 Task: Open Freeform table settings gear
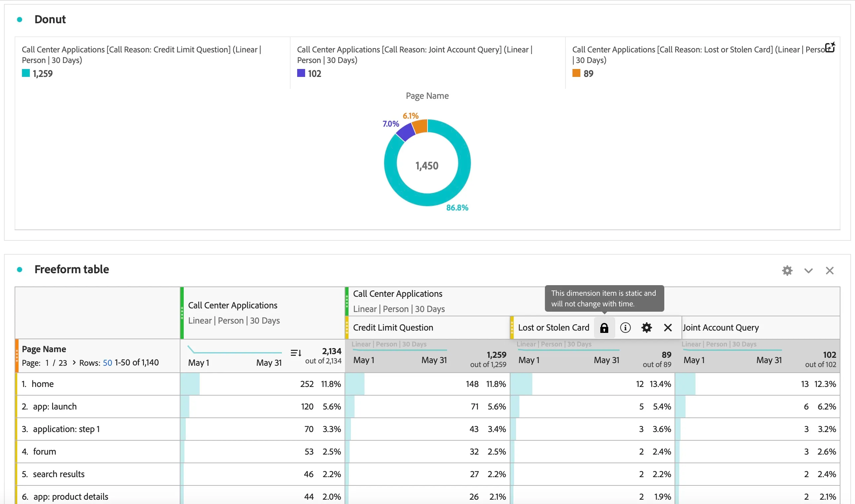pyautogui.click(x=787, y=271)
